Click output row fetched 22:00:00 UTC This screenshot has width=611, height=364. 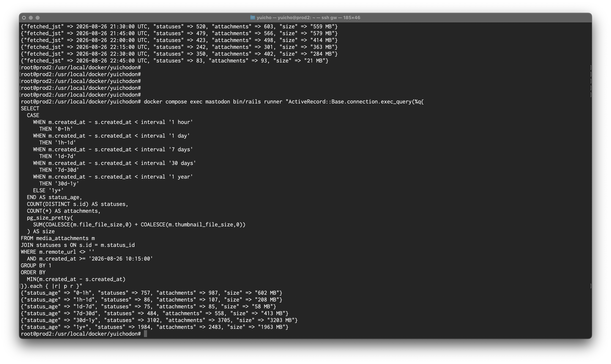coord(179,40)
